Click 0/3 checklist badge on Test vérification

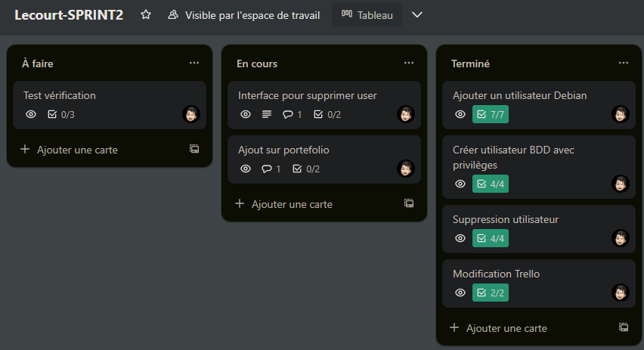(61, 115)
